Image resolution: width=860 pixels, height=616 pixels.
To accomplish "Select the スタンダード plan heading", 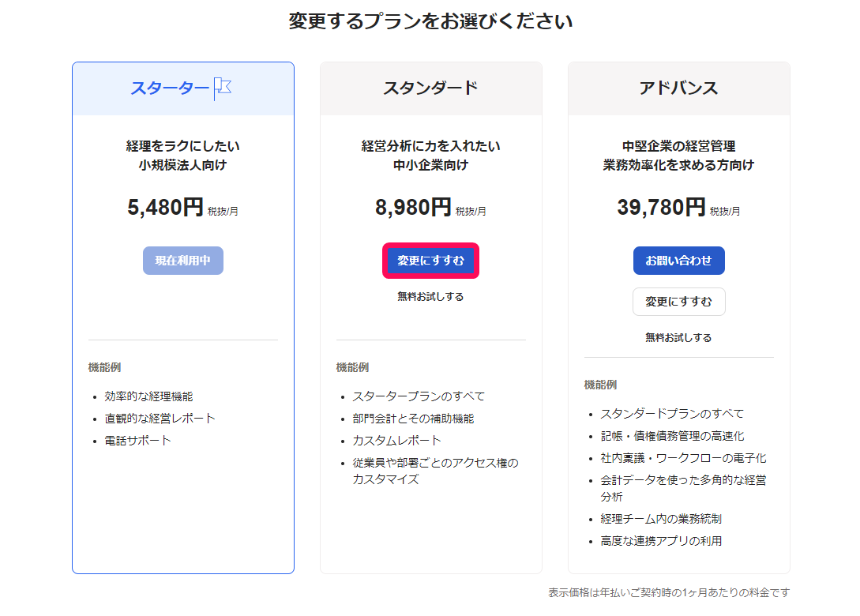I will point(430,88).
